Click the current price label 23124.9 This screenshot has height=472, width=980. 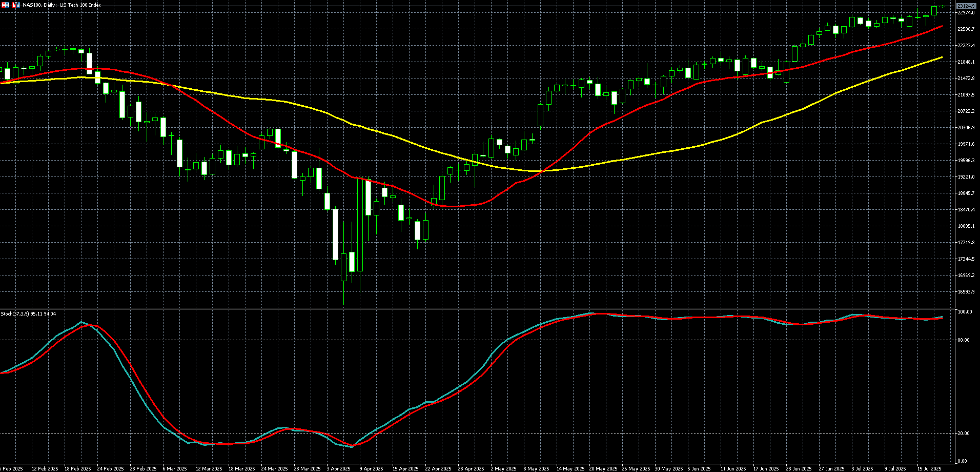point(966,6)
